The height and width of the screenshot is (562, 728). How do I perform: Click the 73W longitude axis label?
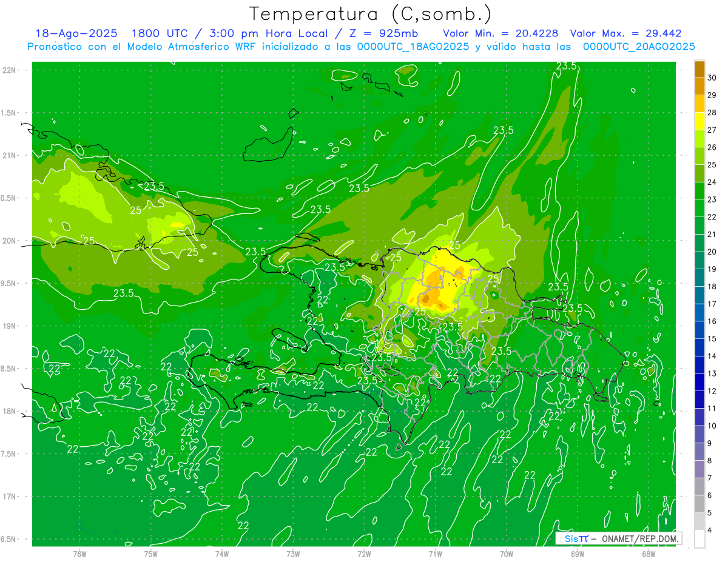pyautogui.click(x=293, y=554)
